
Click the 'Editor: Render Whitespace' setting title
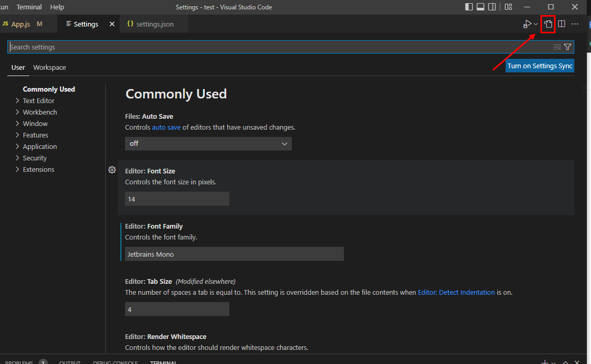[166, 337]
